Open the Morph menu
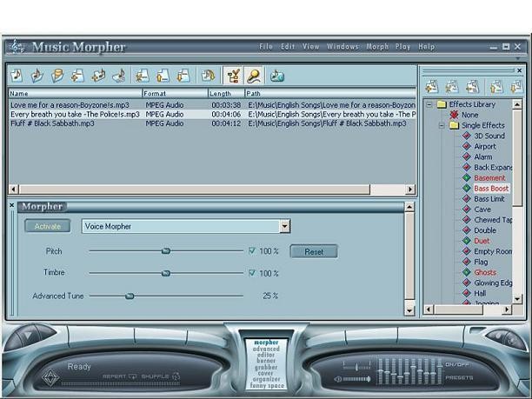The width and height of the screenshot is (532, 399). click(377, 47)
